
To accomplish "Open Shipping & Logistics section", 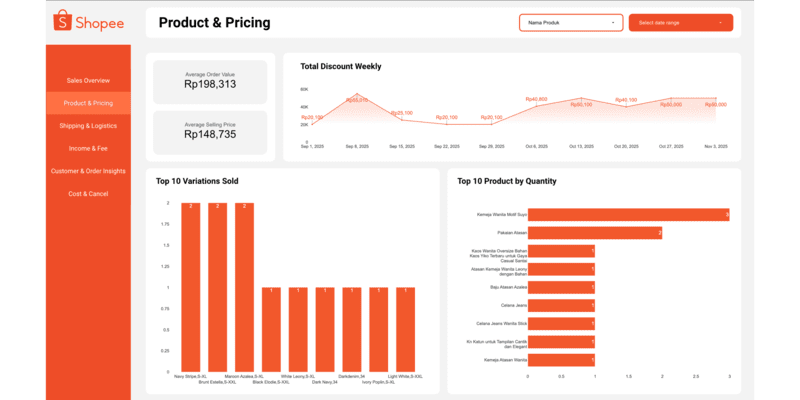I will tap(88, 126).
